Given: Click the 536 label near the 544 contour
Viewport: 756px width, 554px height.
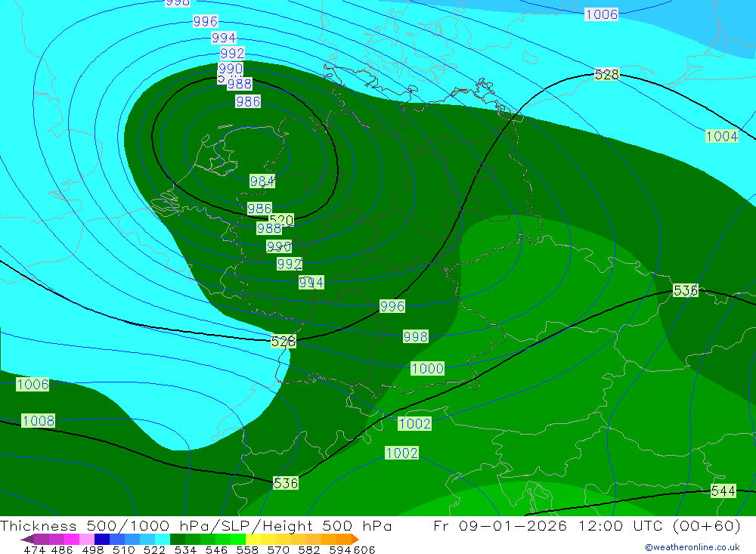Looking at the screenshot, I should pyautogui.click(x=286, y=483).
